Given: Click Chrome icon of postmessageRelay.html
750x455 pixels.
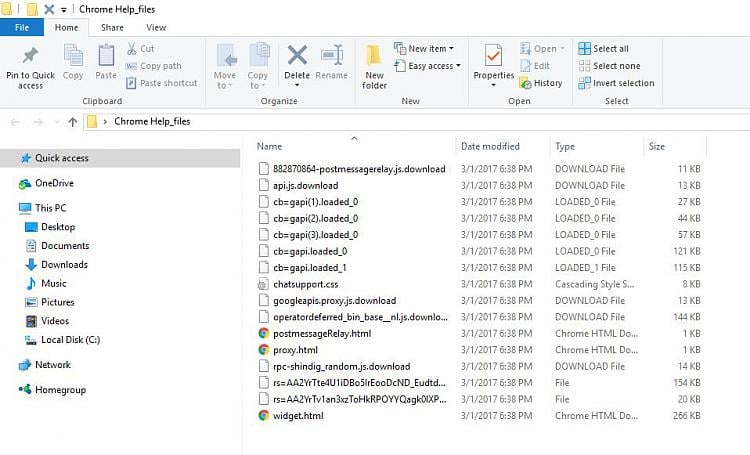Looking at the screenshot, I should click(x=264, y=333).
